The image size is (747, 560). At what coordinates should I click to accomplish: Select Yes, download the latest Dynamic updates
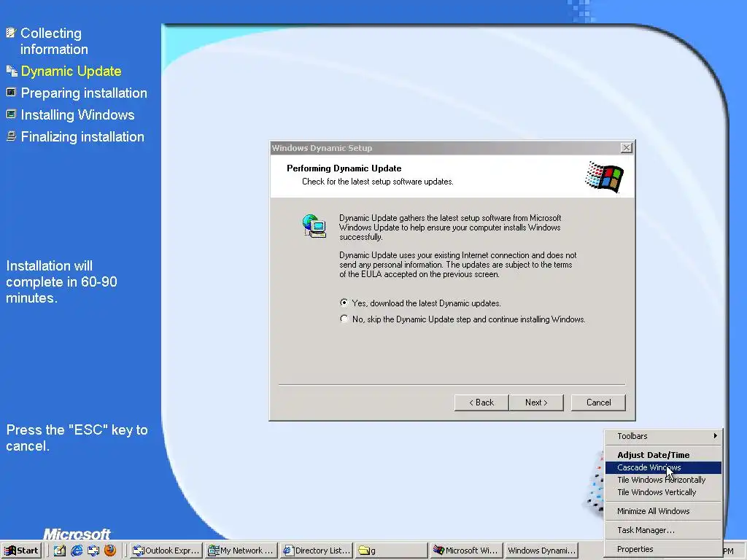click(x=421, y=303)
